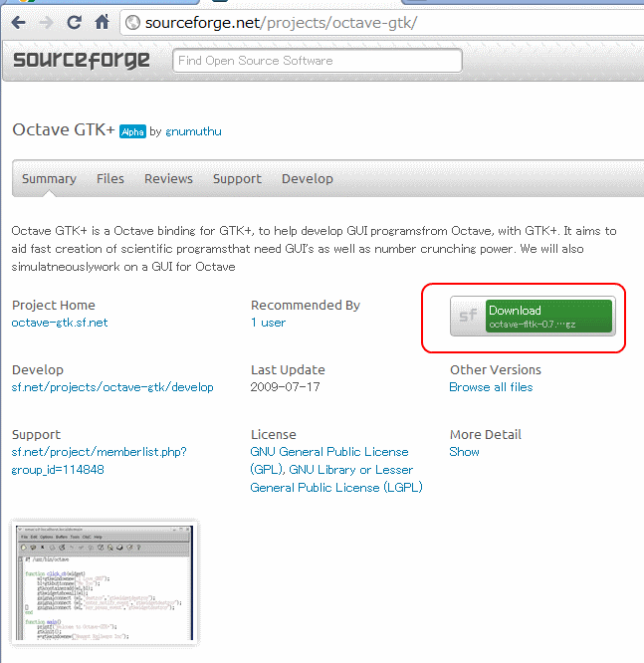
Task: Click the More Detail heading
Action: pos(486,435)
